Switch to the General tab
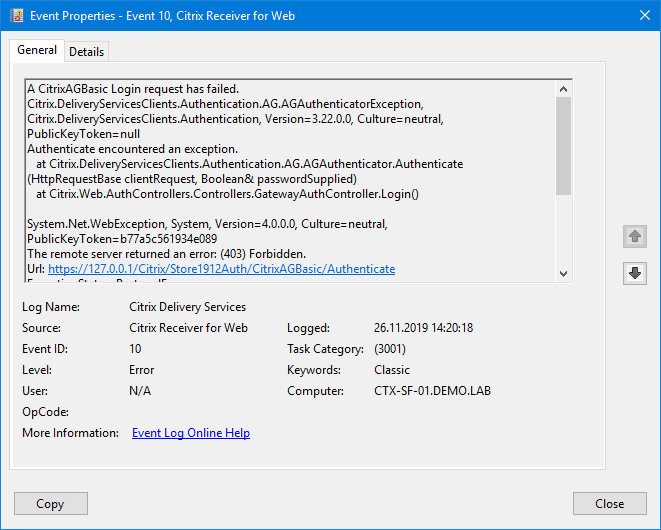Viewport: 661px width, 530px height. tap(37, 50)
